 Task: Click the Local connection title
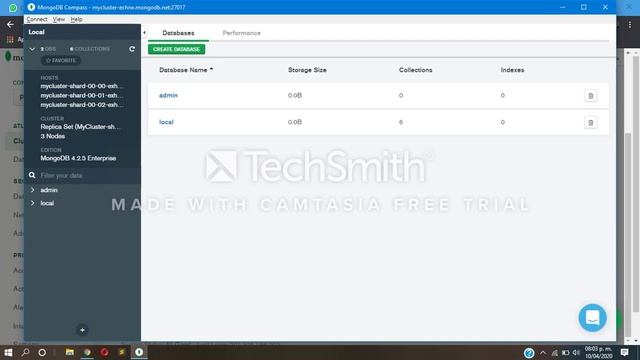point(36,32)
